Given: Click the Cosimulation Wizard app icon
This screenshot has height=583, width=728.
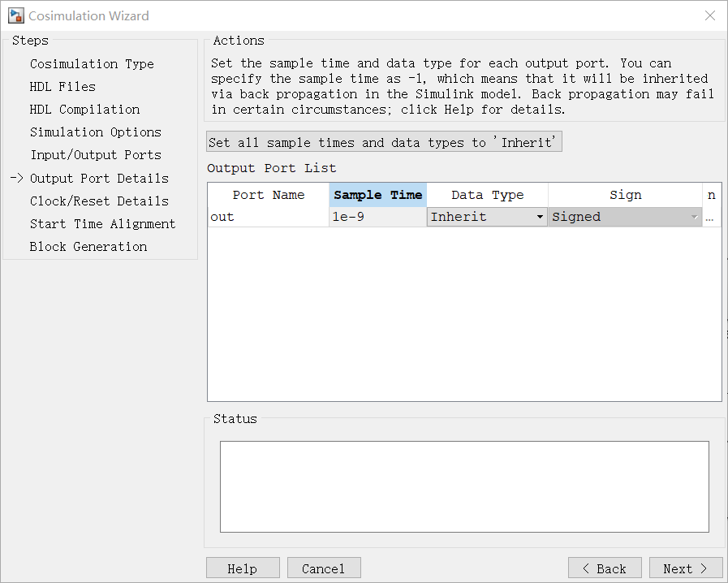Looking at the screenshot, I should pyautogui.click(x=15, y=15).
